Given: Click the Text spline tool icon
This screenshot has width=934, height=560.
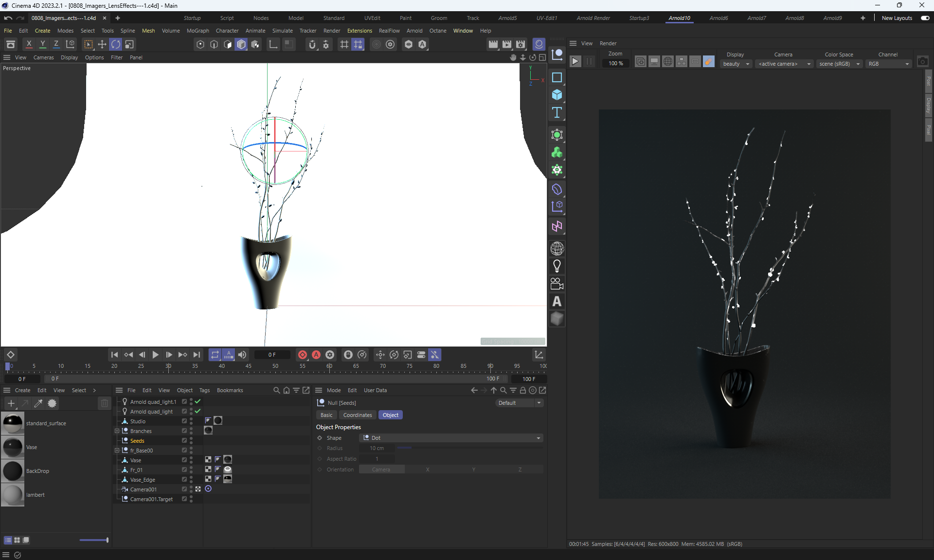Looking at the screenshot, I should point(557,113).
